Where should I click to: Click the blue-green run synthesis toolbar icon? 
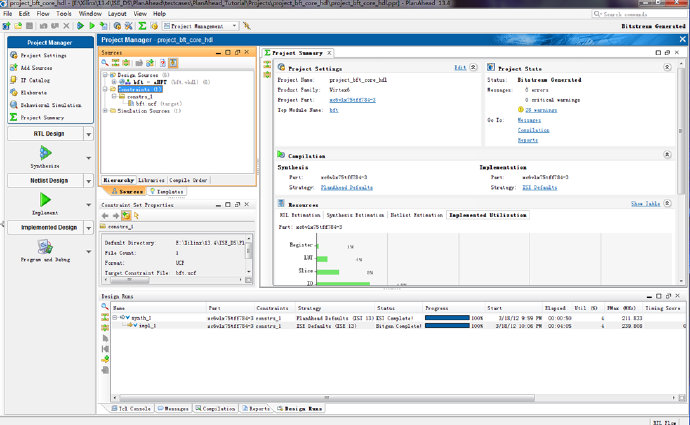pyautogui.click(x=80, y=26)
